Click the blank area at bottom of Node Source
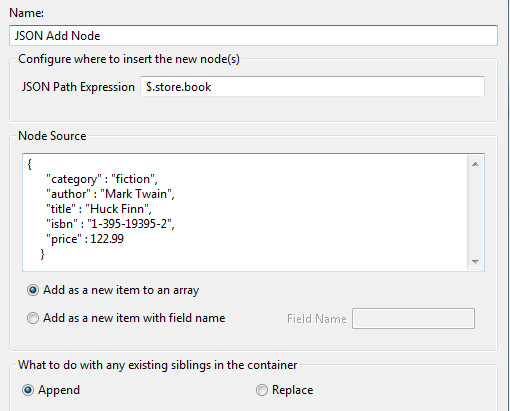 (245, 266)
